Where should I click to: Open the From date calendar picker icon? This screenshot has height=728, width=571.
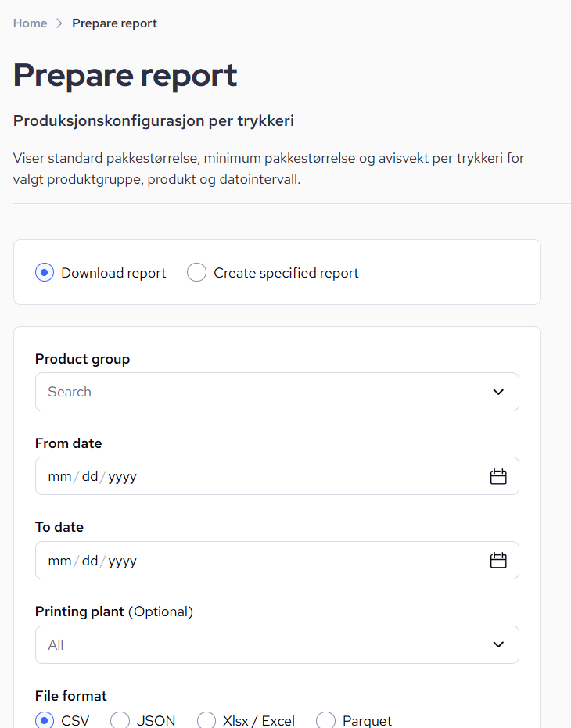pos(498,476)
